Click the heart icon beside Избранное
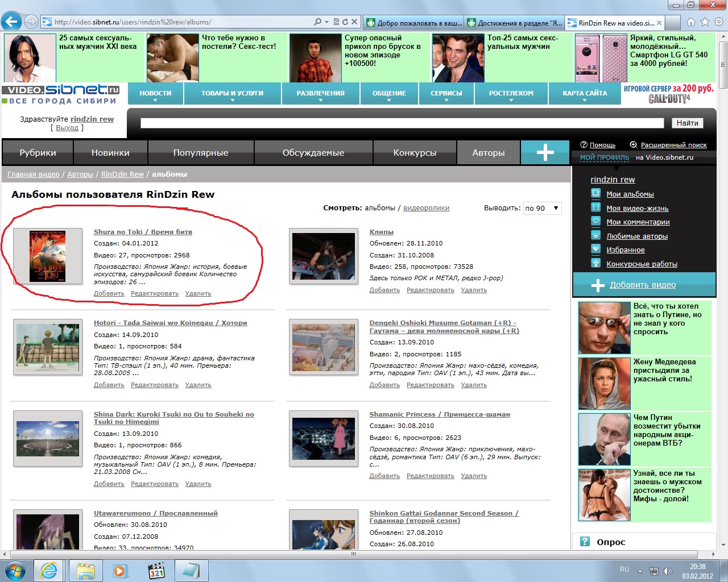728x582 pixels. click(x=596, y=250)
